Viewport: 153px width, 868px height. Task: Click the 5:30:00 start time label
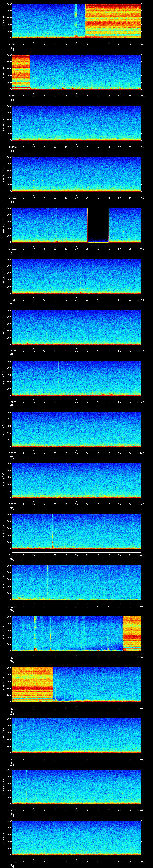pos(12,861)
